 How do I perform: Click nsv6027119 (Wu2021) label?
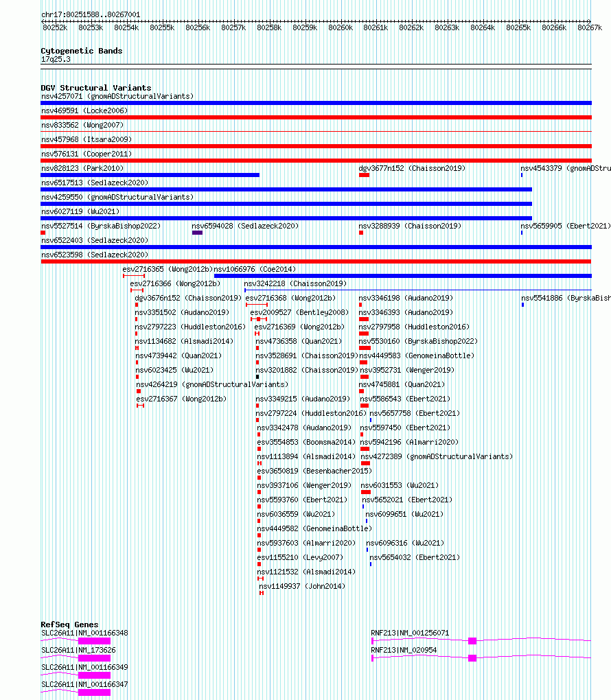point(80,211)
